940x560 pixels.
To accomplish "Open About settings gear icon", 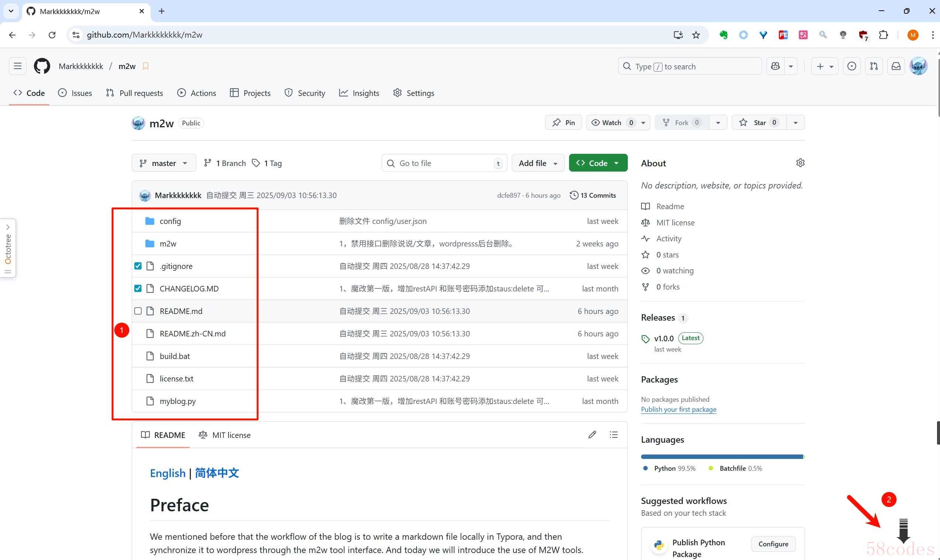I will tap(800, 163).
